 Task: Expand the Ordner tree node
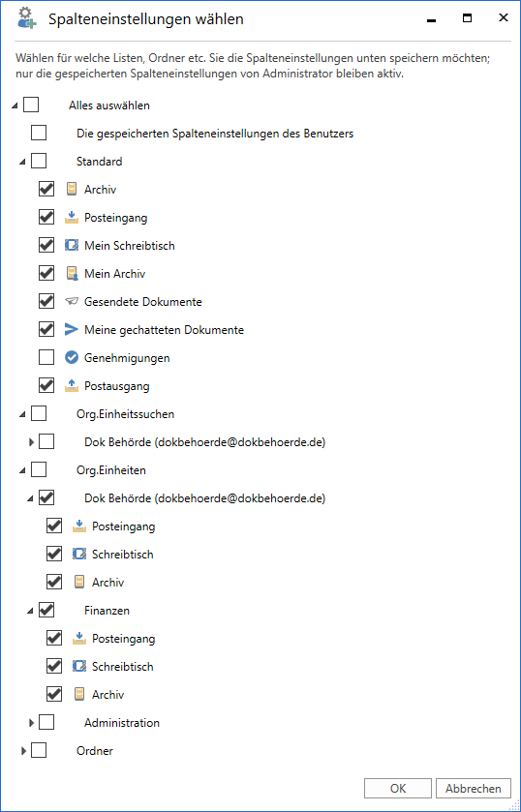23,750
